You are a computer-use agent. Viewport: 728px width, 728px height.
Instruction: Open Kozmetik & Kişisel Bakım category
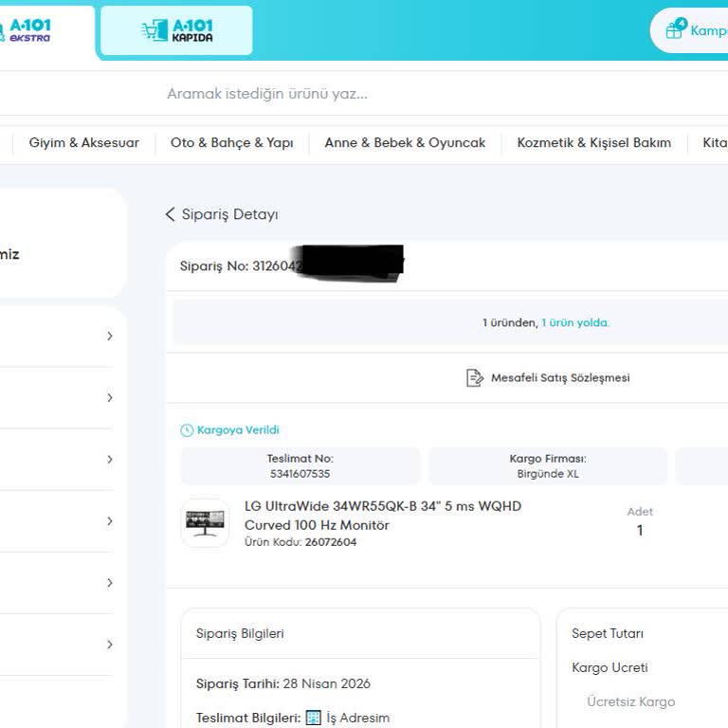[593, 142]
